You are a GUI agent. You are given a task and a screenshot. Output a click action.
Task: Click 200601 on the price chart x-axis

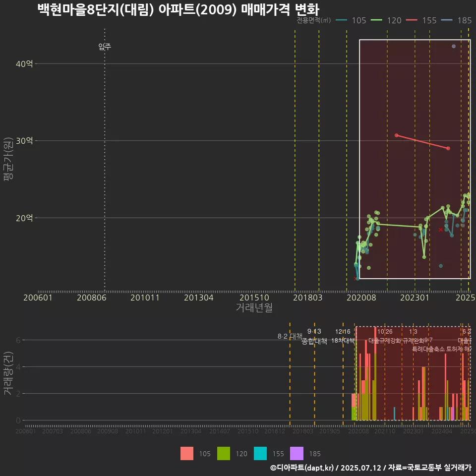click(38, 297)
